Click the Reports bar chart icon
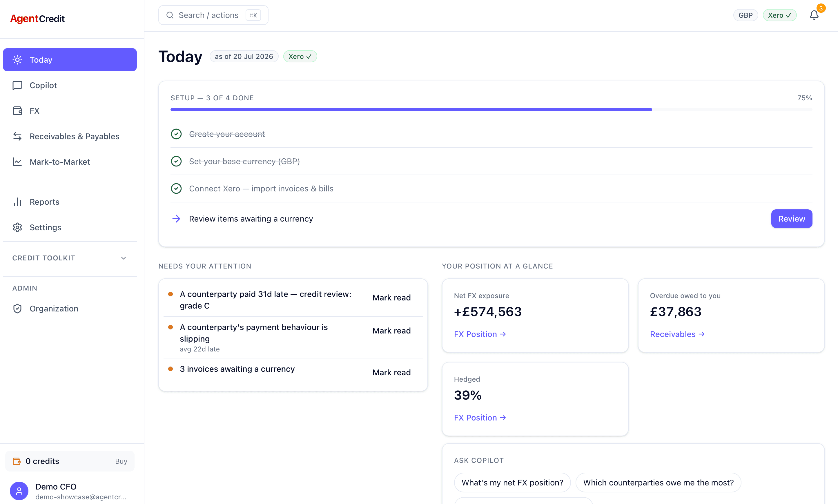This screenshot has height=504, width=838. tap(17, 202)
